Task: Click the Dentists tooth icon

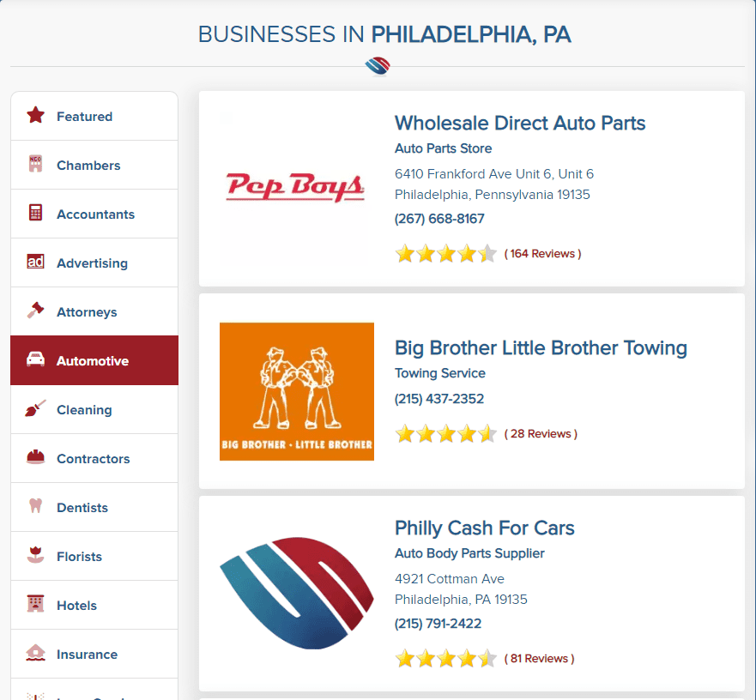Action: pos(35,506)
